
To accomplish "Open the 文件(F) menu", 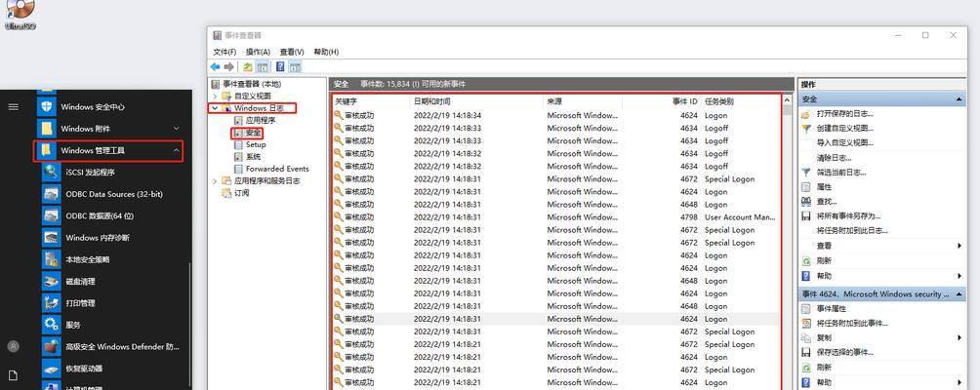I will (x=225, y=52).
